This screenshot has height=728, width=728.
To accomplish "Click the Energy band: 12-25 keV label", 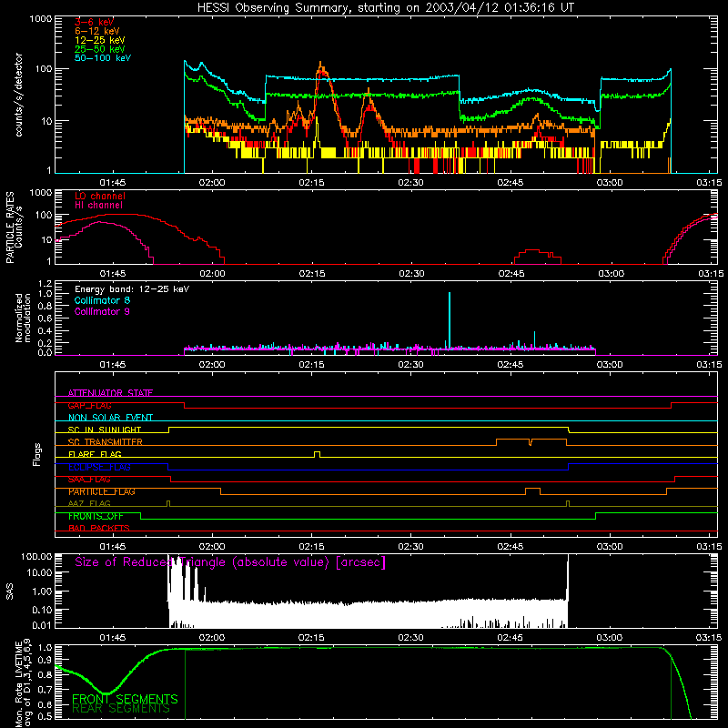I will pos(132,289).
